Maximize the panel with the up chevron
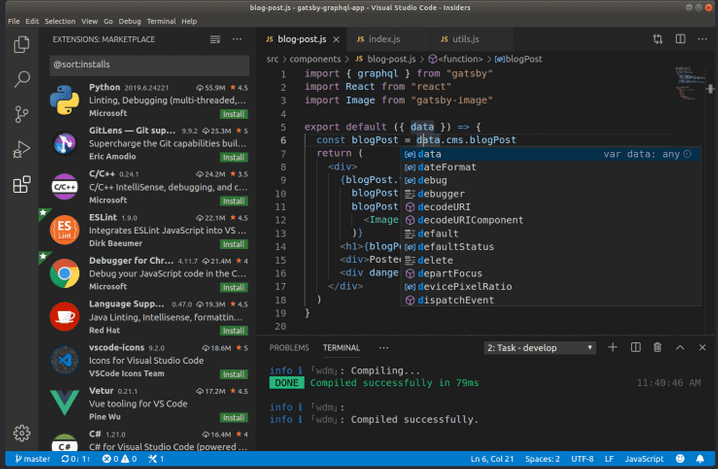Image resolution: width=718 pixels, height=469 pixels. tap(680, 347)
